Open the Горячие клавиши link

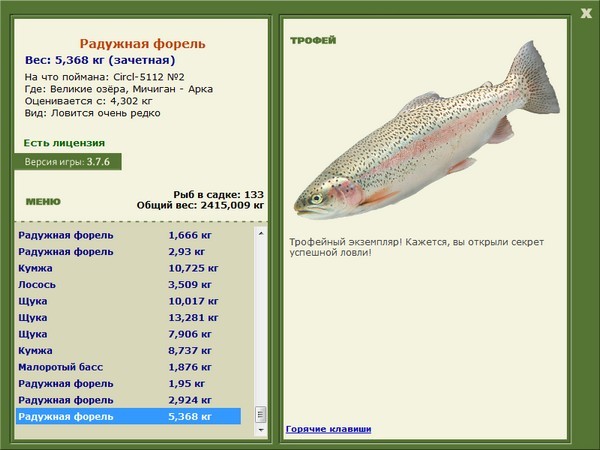[328, 429]
